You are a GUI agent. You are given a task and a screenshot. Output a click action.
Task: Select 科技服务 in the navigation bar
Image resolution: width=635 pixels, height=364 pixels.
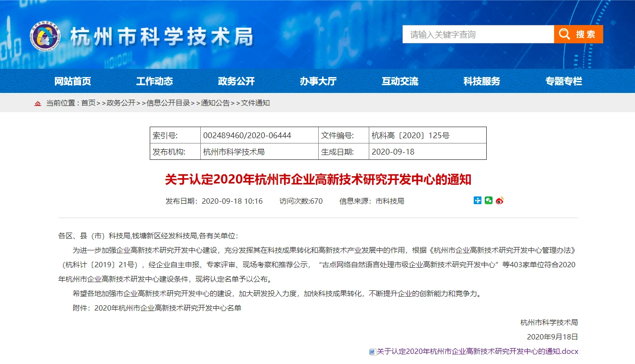tap(482, 81)
